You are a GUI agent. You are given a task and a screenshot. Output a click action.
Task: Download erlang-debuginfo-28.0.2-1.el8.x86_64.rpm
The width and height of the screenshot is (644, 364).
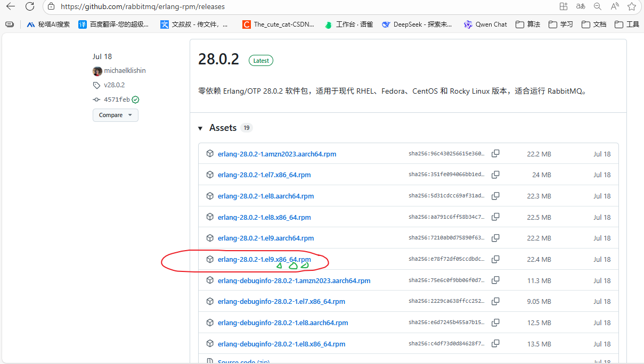(281, 344)
